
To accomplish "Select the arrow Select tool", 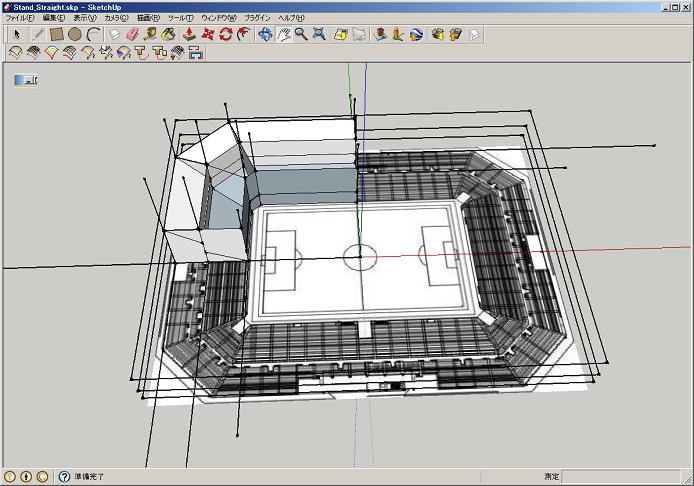I will (x=16, y=34).
